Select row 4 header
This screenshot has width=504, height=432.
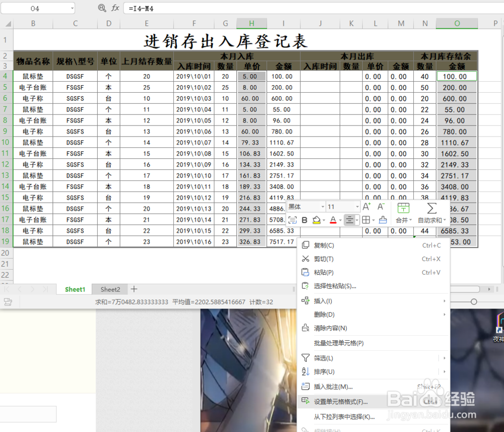tap(6, 76)
